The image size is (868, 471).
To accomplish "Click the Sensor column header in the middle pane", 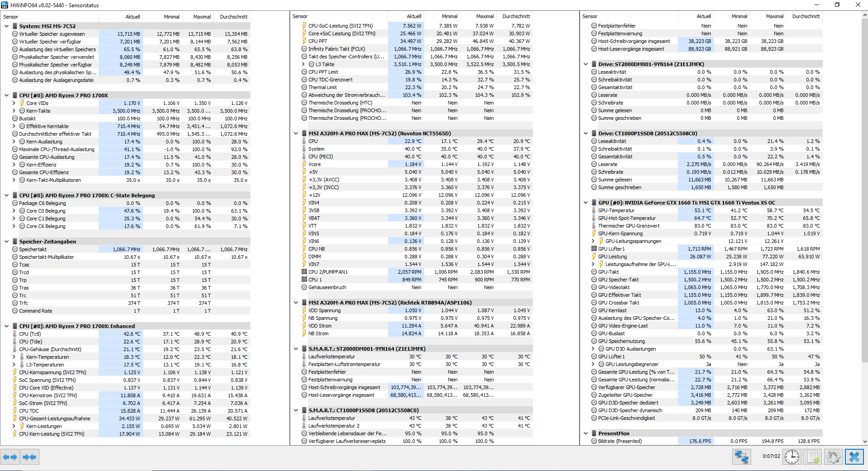I will [339, 16].
